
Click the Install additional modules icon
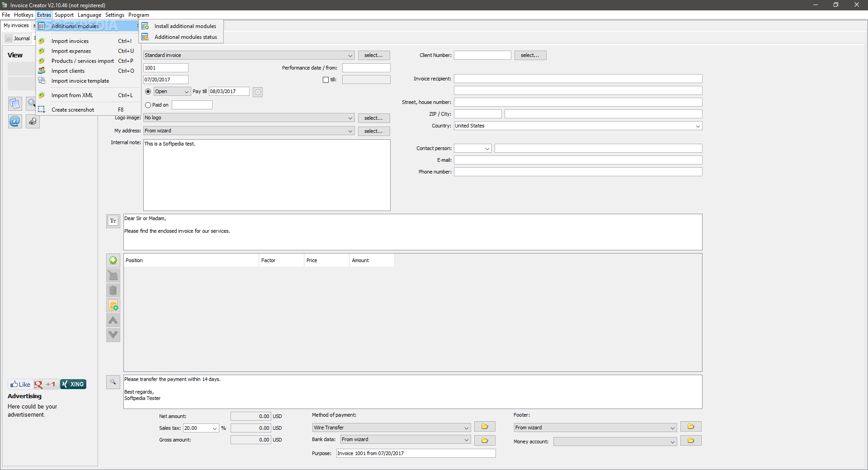click(145, 26)
